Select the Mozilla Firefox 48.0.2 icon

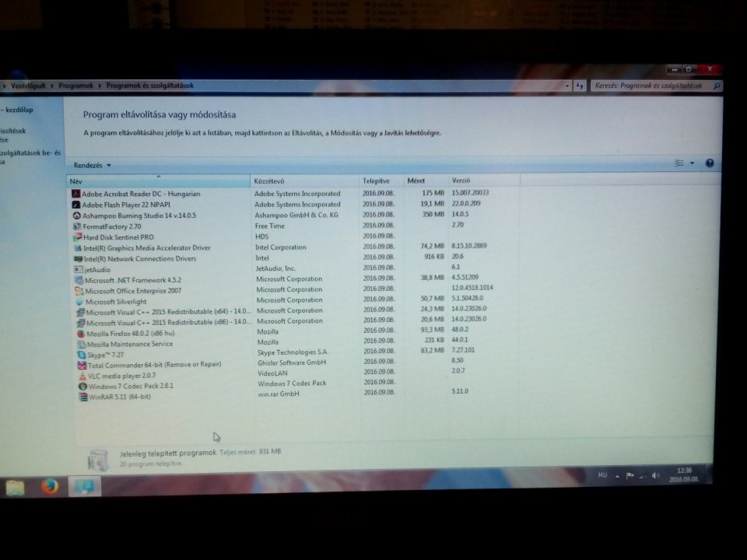(81, 334)
